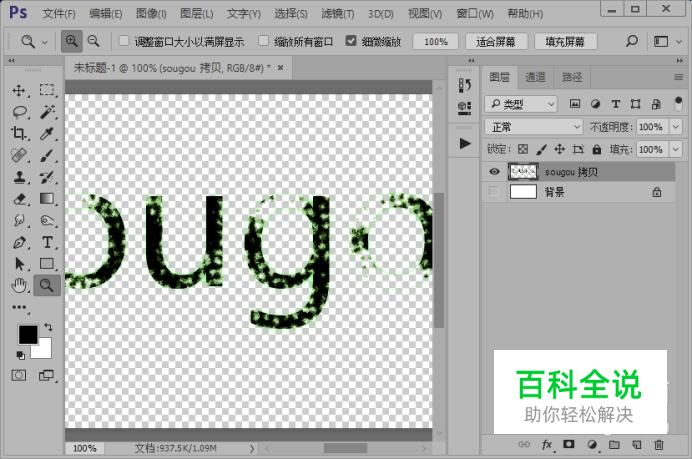This screenshot has width=692, height=459.
Task: Select the Pen tool
Action: 19,242
